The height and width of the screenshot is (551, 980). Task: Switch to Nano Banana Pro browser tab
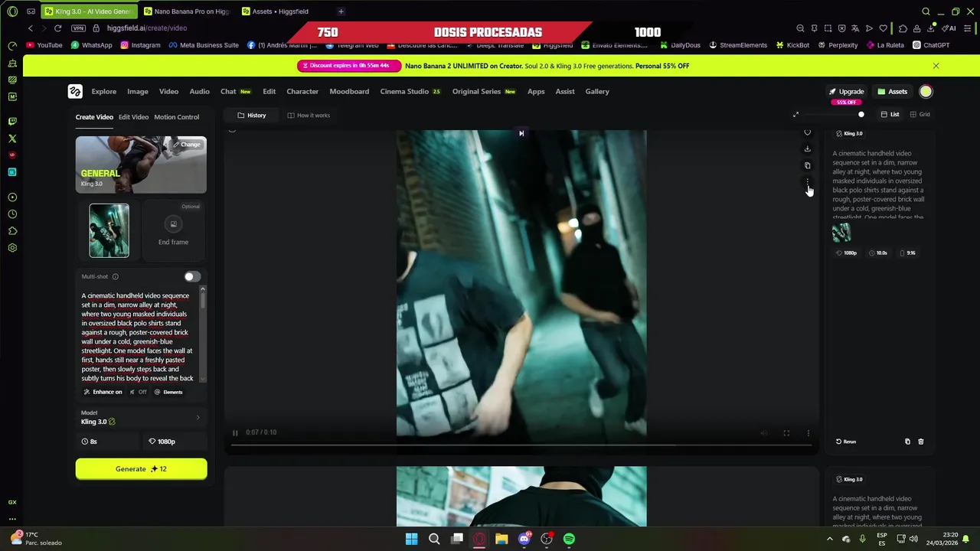[x=187, y=11]
